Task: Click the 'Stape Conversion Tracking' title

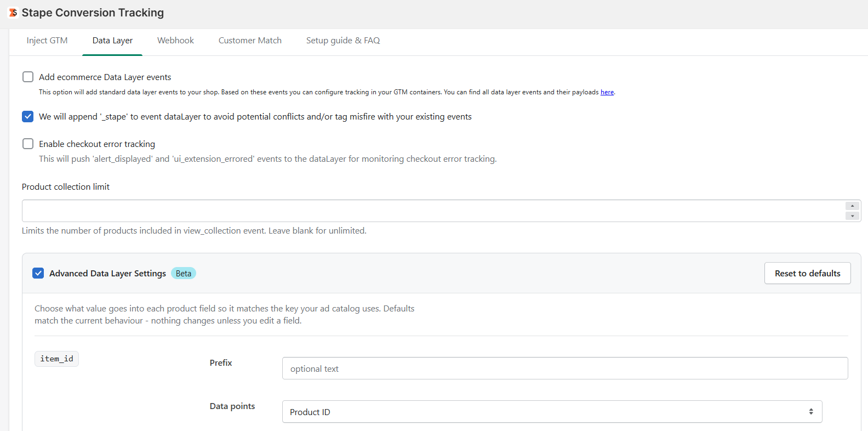Action: point(93,13)
